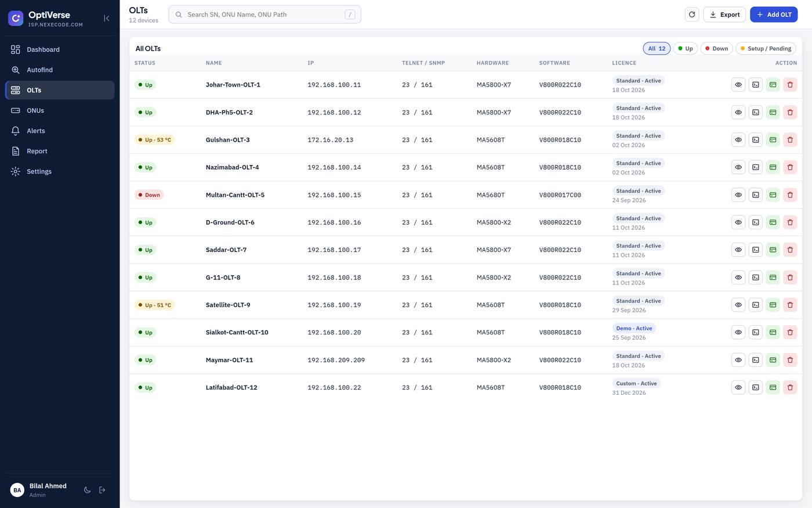812x508 pixels.
Task: Toggle dark mode moon icon
Action: (x=87, y=490)
